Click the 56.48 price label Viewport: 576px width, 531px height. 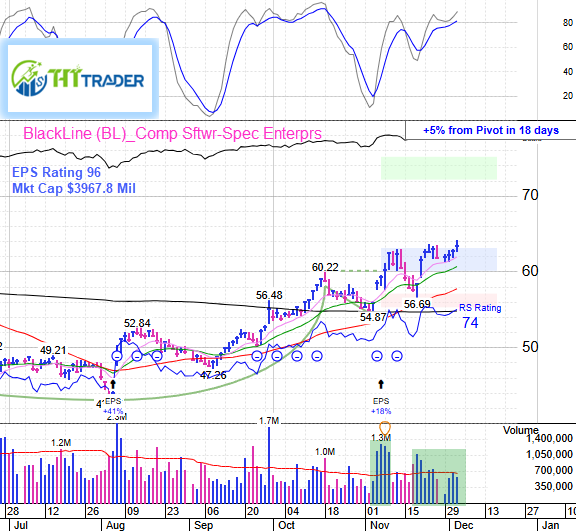(x=269, y=295)
